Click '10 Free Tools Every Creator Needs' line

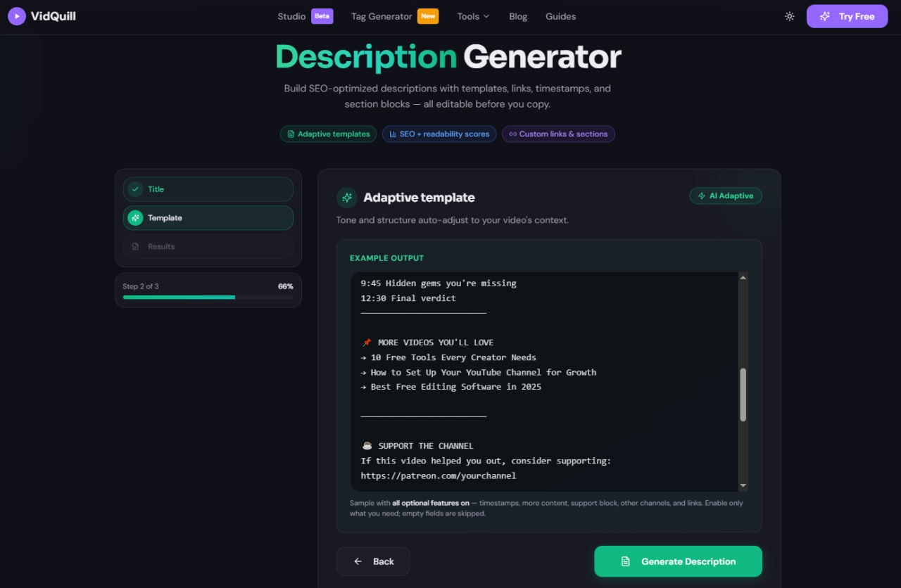click(448, 357)
